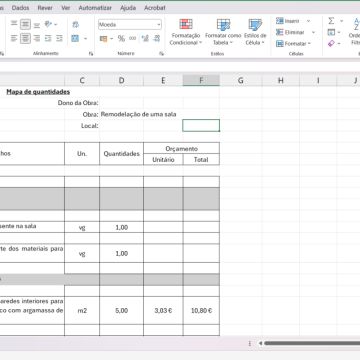This screenshot has height=360, width=360.
Task: Select the 'Remodelação de uma sala' cell
Action: click(138, 114)
